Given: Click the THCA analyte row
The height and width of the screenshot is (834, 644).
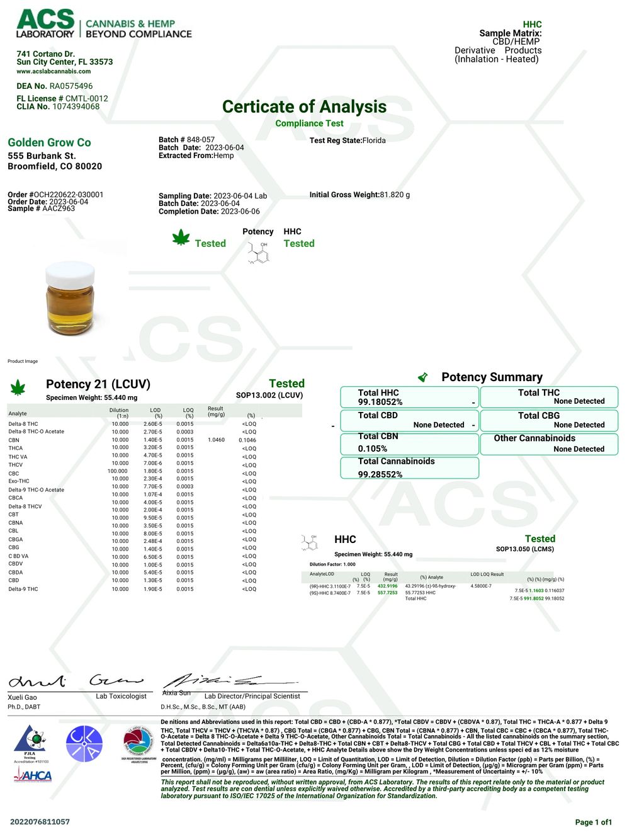Looking at the screenshot, I should coord(132,448).
